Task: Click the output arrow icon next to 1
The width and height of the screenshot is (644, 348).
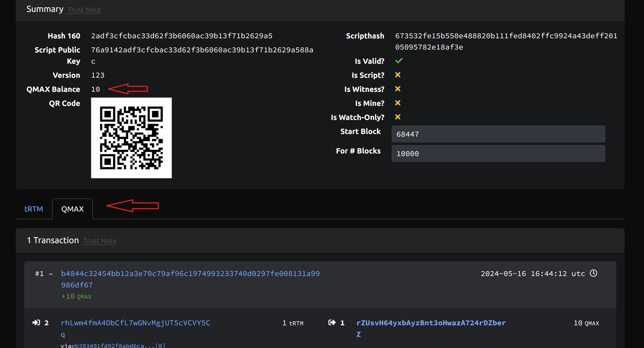Action: point(332,322)
